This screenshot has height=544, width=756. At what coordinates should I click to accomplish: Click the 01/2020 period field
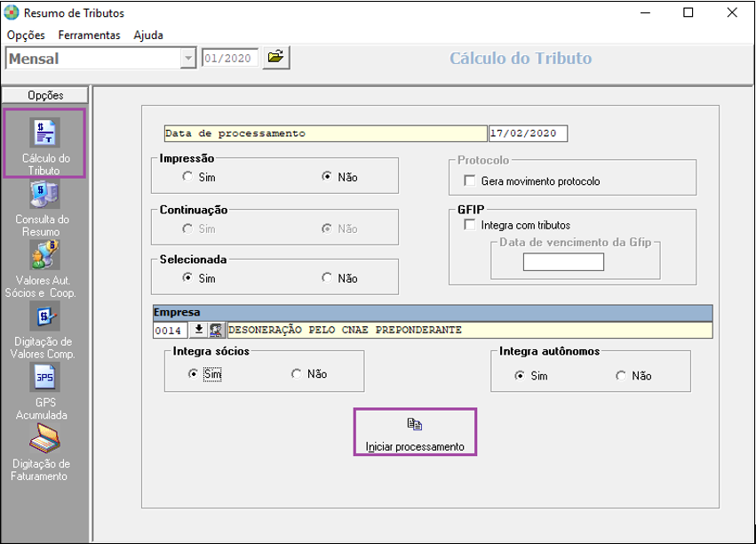(x=230, y=59)
